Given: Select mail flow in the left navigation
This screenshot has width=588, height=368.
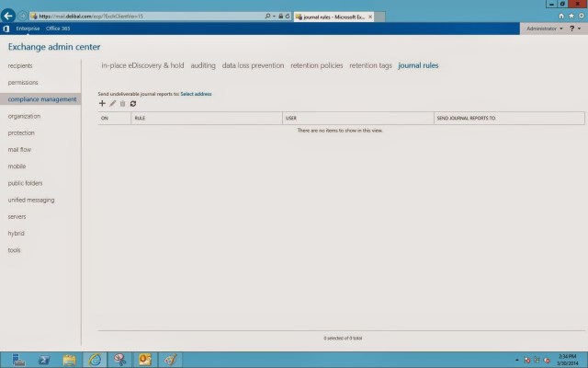Looking at the screenshot, I should (x=19, y=149).
